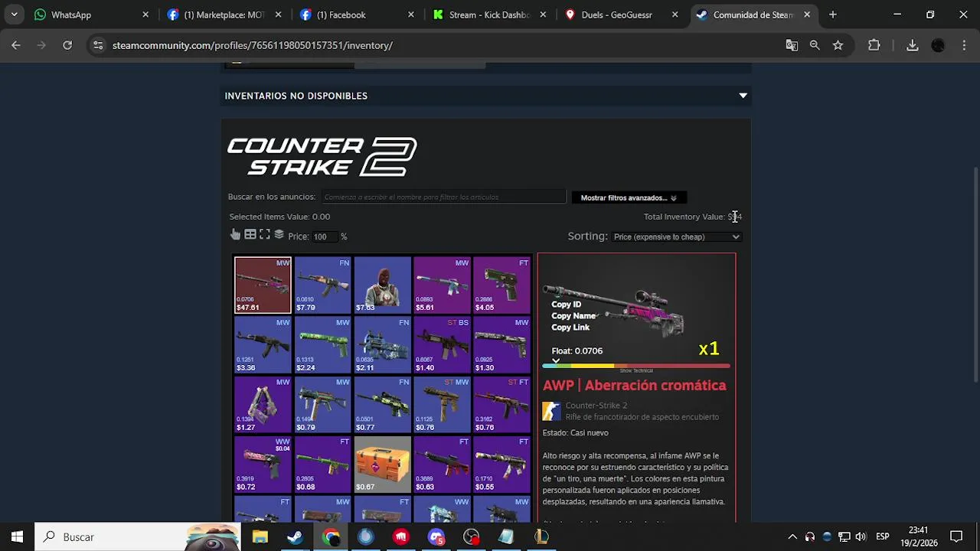Click Copy Name on the AWP
Viewport: 980px width, 551px height.
pos(573,316)
